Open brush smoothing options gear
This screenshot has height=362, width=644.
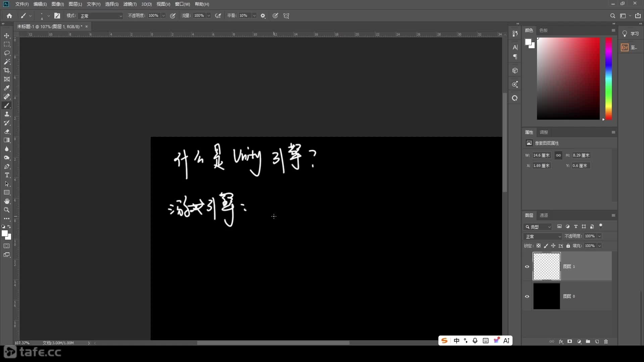[263, 16]
